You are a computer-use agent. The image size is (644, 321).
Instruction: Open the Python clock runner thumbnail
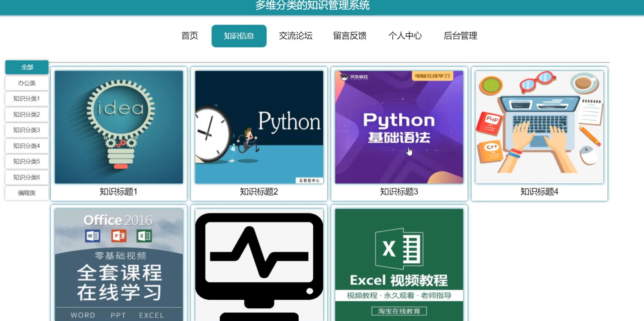[259, 127]
